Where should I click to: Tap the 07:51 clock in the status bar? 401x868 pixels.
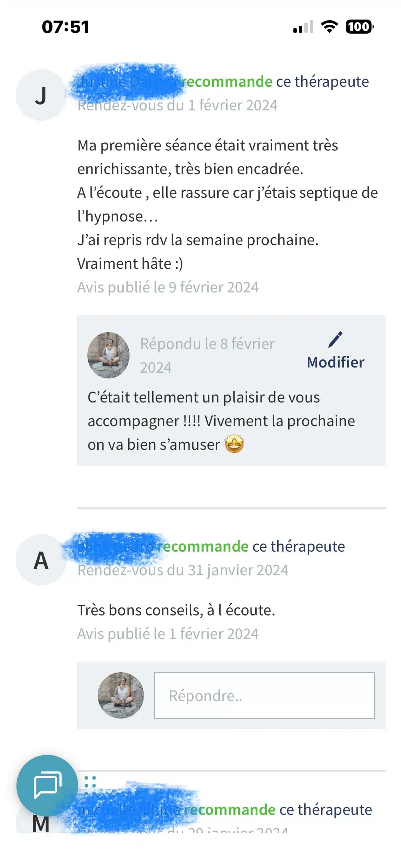pos(65,27)
